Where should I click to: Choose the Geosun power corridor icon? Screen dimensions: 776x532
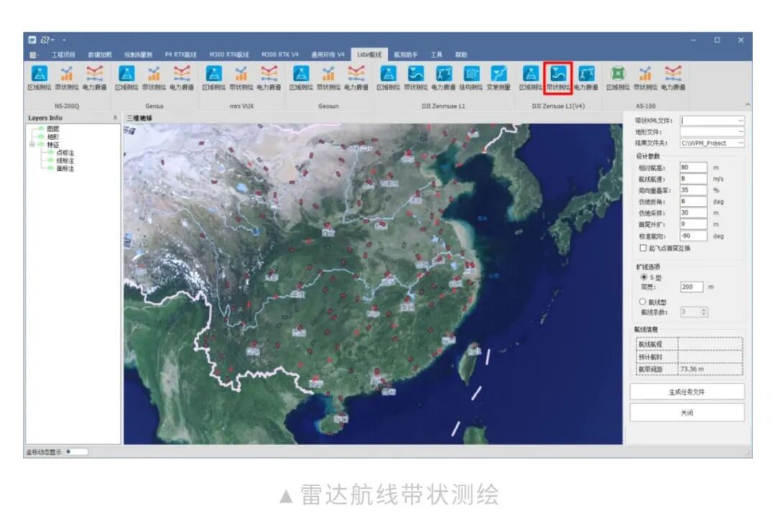[356, 78]
